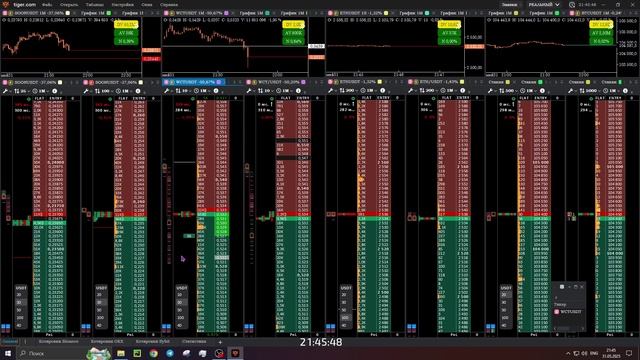Select 100 USDT volume in DOOMUSDT scale-25 panel

(20, 318)
